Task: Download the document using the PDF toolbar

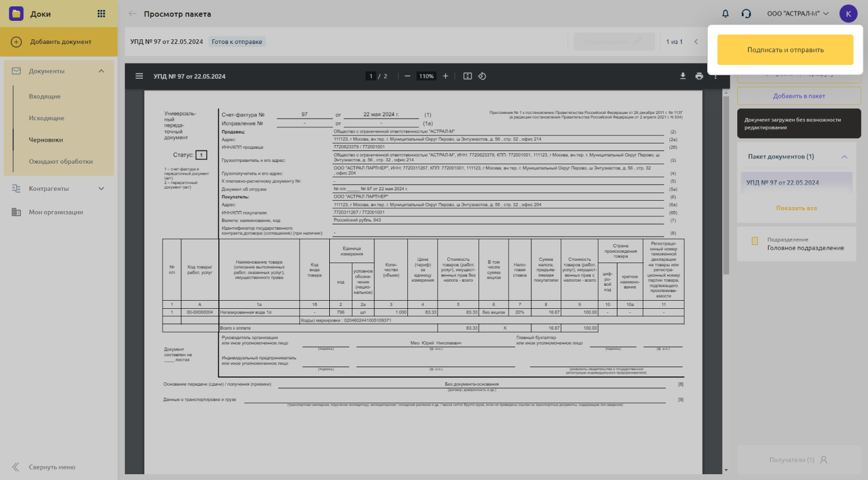Action: (683, 76)
